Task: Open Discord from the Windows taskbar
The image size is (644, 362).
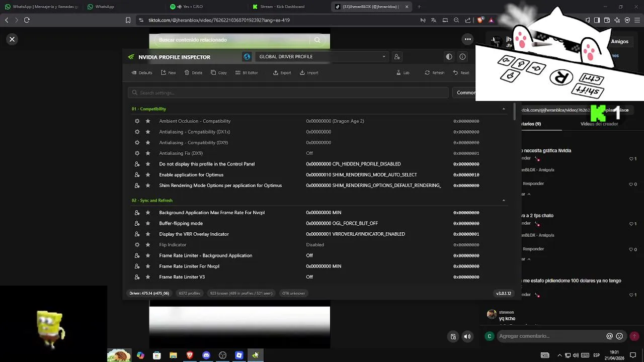Action: click(206, 355)
